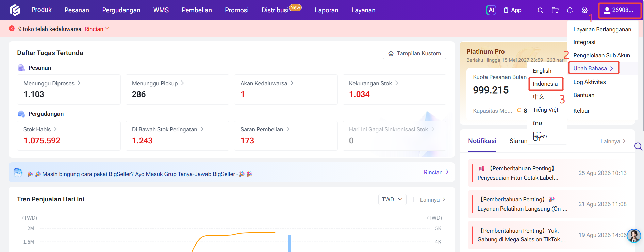644x252 pixels.
Task: Open the notification bell icon
Action: (x=570, y=10)
